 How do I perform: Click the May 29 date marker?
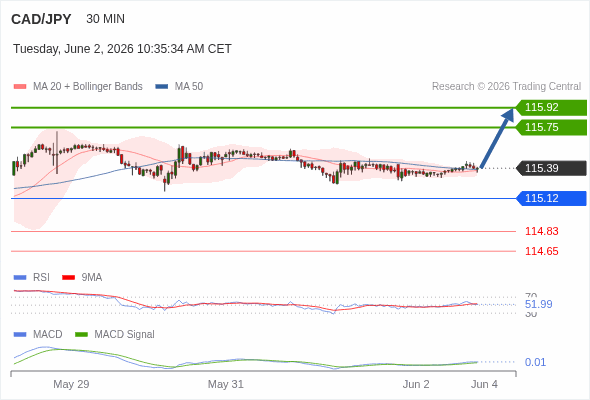[x=71, y=384]
